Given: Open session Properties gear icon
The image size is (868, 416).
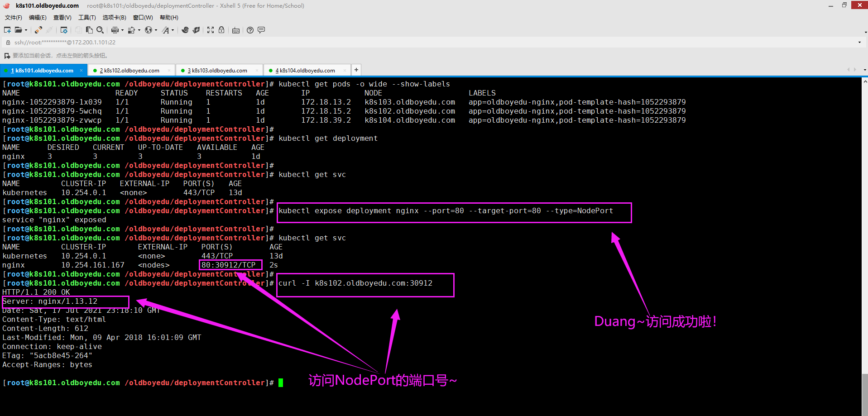Looking at the screenshot, I should click(x=64, y=30).
